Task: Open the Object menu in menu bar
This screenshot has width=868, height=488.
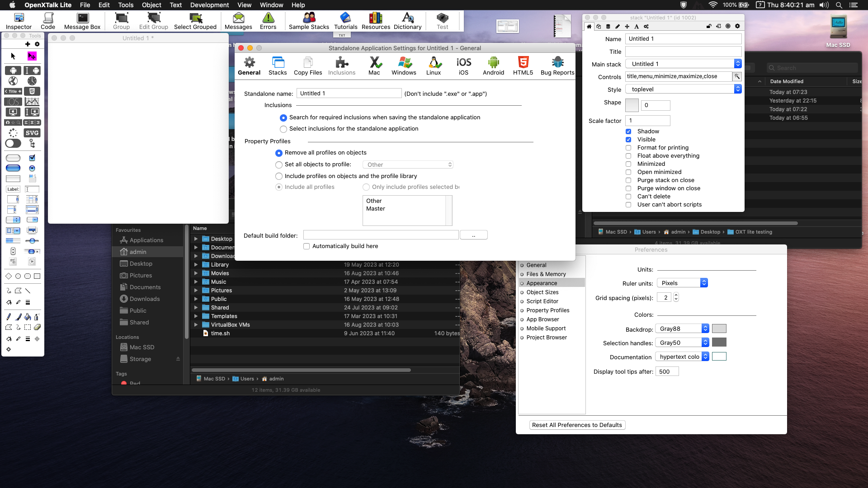Action: coord(151,5)
